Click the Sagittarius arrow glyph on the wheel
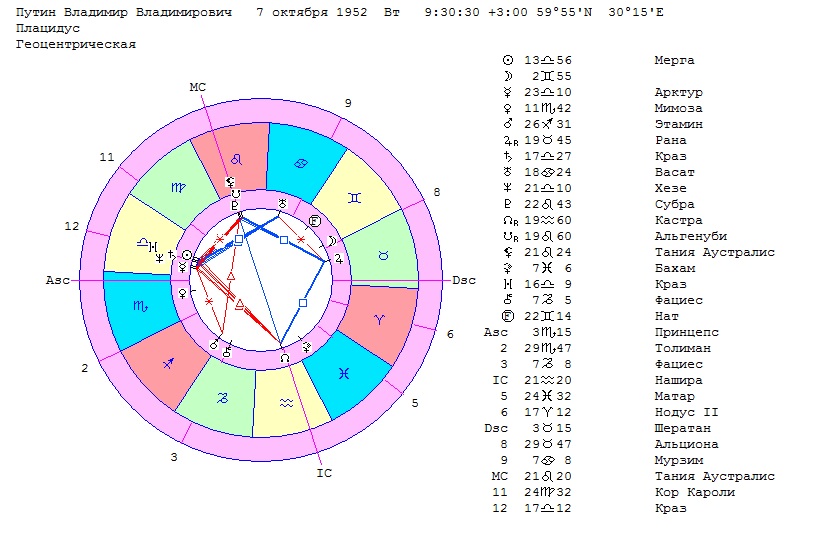The width and height of the screenshot is (826, 540). tap(167, 366)
